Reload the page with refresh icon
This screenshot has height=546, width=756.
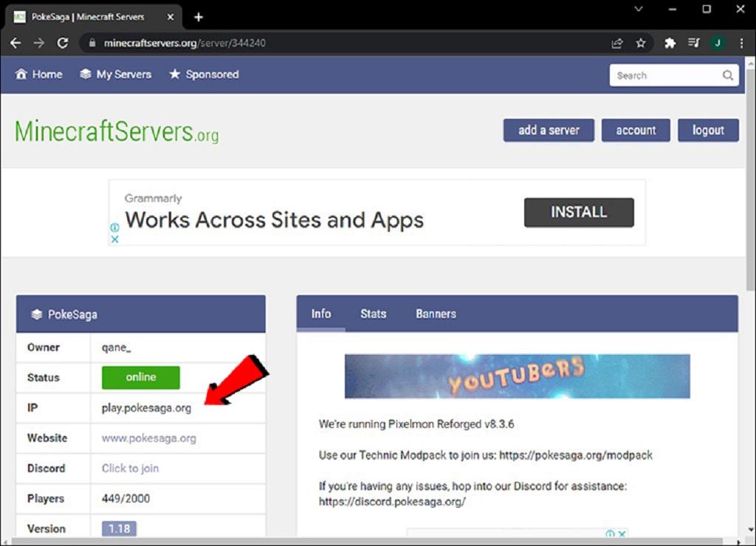[x=63, y=43]
